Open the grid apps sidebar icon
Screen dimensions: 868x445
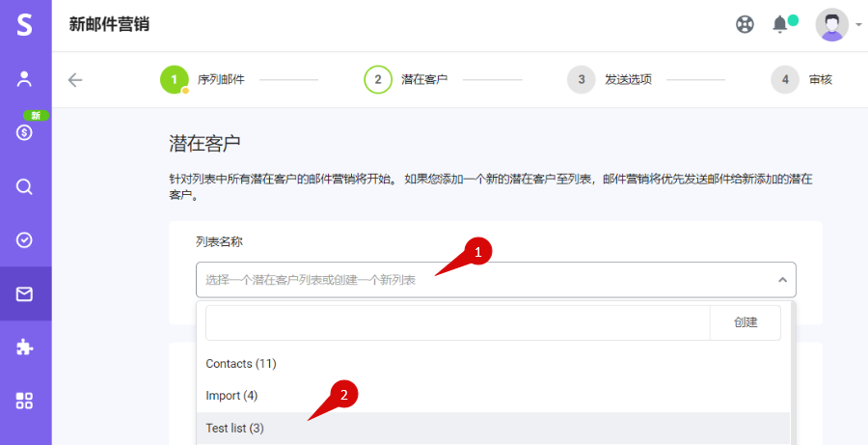click(24, 400)
